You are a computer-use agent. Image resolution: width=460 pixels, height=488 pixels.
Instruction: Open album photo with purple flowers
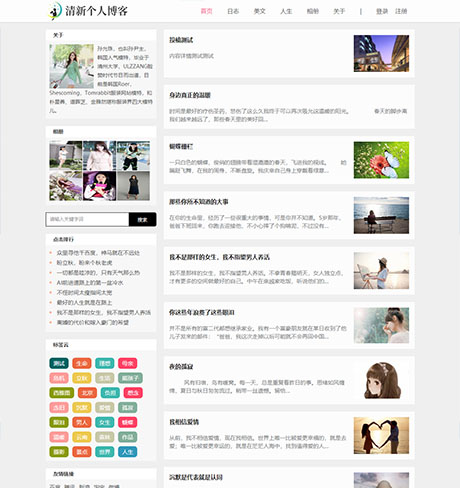click(66, 185)
